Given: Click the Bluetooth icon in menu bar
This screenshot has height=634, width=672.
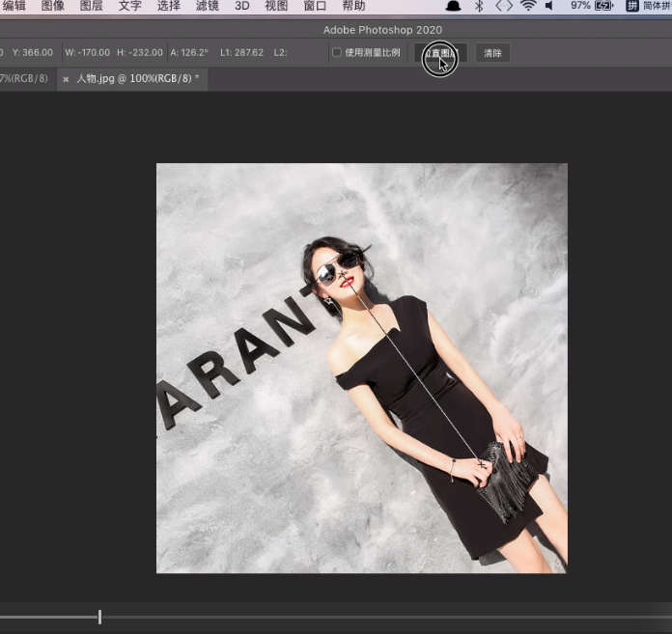Looking at the screenshot, I should (x=479, y=6).
